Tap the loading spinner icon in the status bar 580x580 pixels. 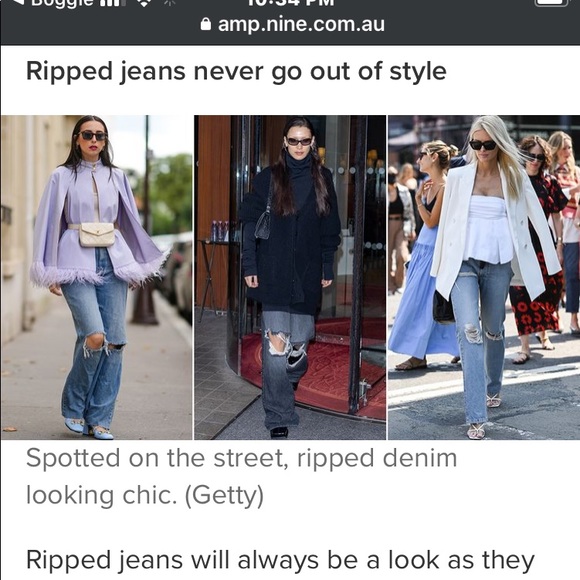(x=171, y=3)
